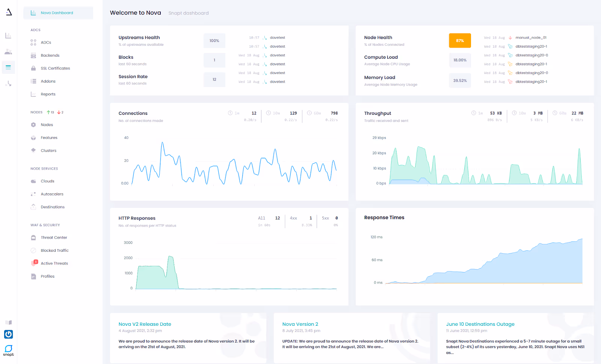
Task: Click the Throughput 1m clock icon
Action: coord(474,113)
